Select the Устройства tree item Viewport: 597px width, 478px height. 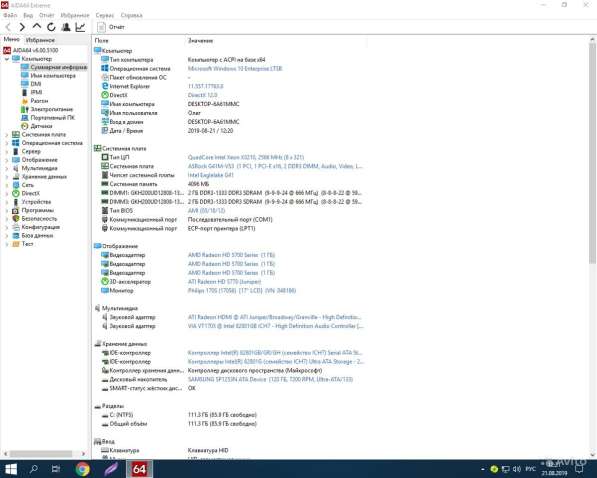click(x=32, y=201)
